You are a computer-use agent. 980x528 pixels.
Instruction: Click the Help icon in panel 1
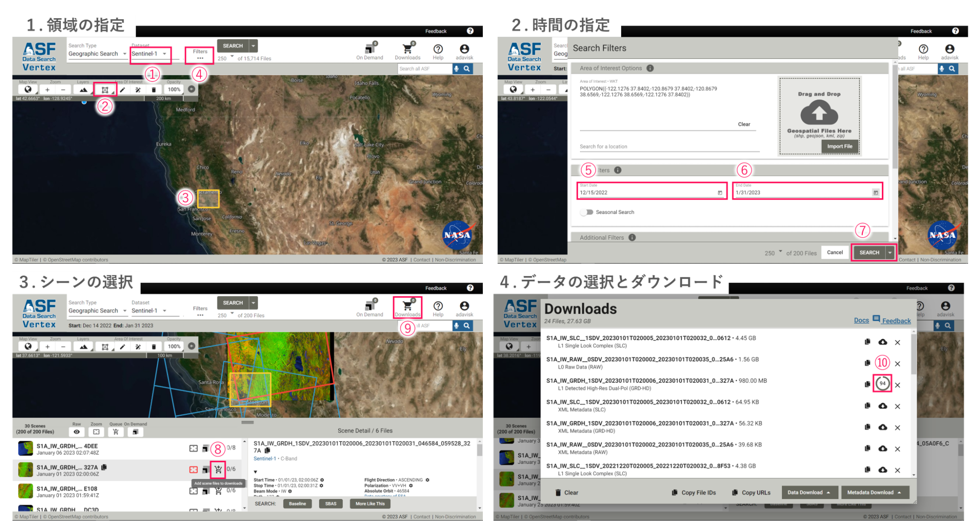click(438, 49)
